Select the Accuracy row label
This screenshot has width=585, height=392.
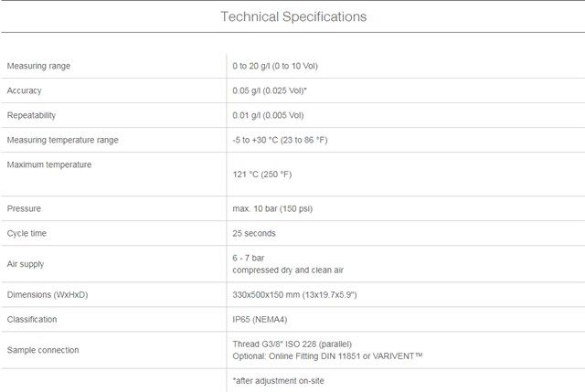[x=25, y=90]
